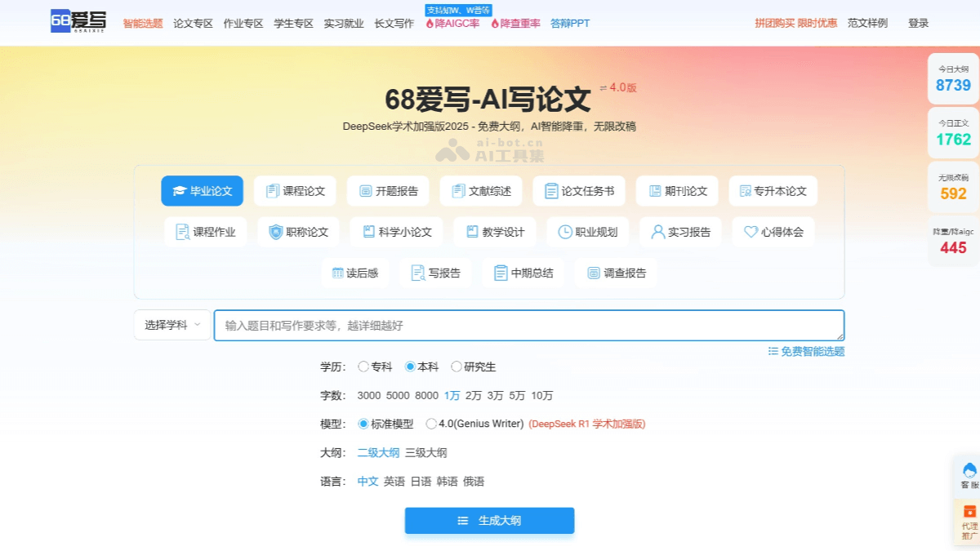Click the 答辩PPT menu item
The height and width of the screenshot is (551, 980).
point(568,24)
